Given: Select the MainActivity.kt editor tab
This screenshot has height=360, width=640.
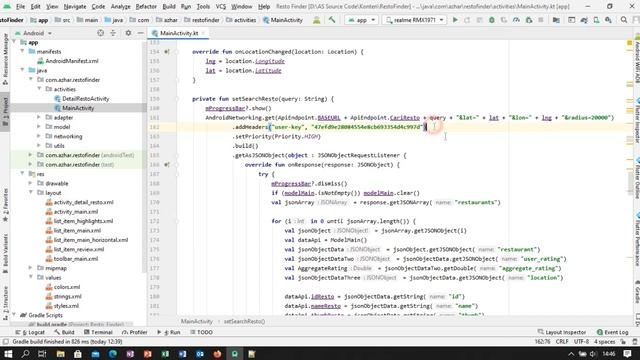Looking at the screenshot, I should (179, 33).
